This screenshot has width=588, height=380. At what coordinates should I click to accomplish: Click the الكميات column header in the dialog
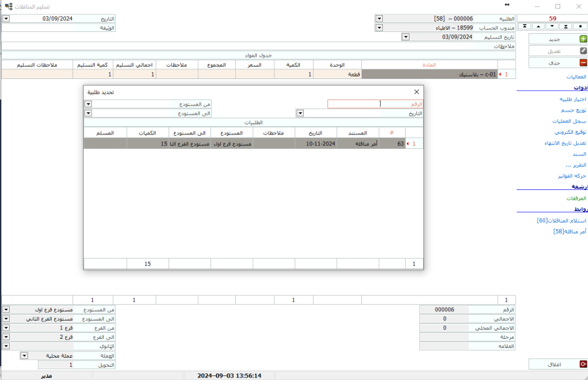point(148,133)
